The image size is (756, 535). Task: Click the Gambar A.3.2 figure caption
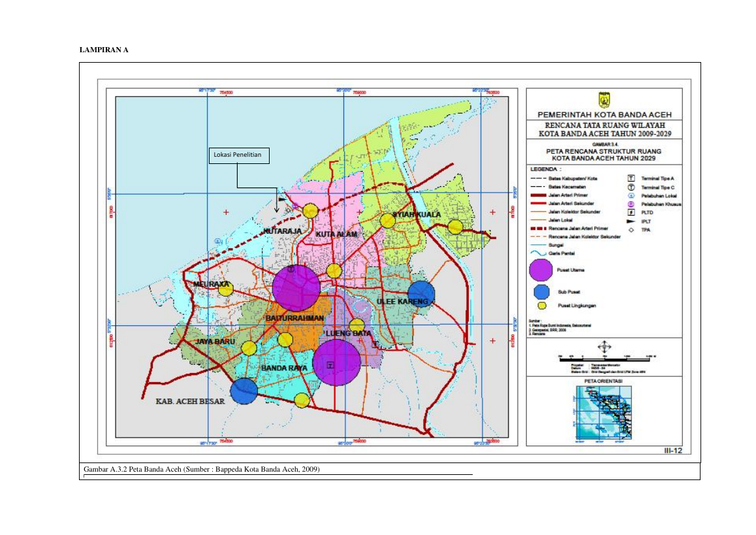click(x=202, y=469)
